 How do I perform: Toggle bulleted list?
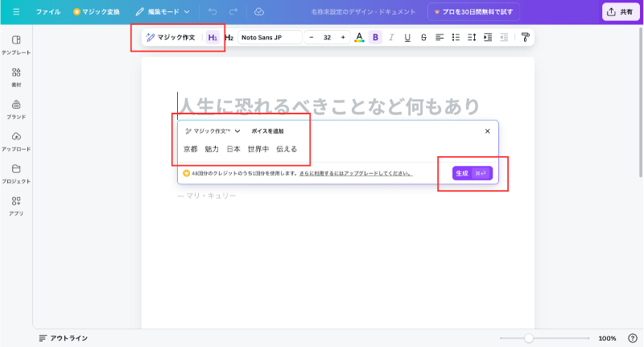456,37
